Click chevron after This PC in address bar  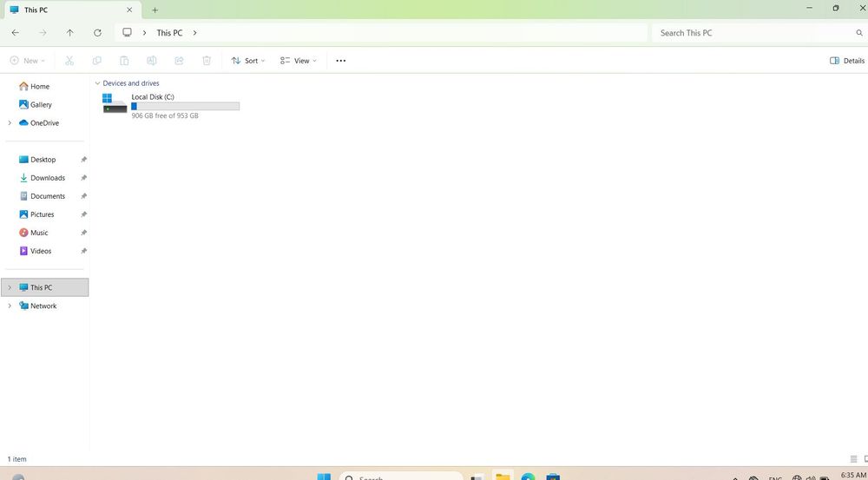tap(194, 33)
